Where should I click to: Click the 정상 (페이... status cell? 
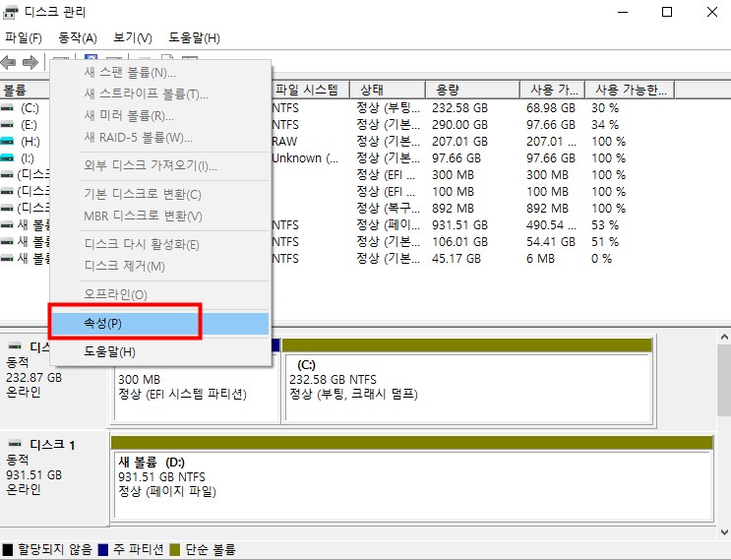click(x=389, y=225)
